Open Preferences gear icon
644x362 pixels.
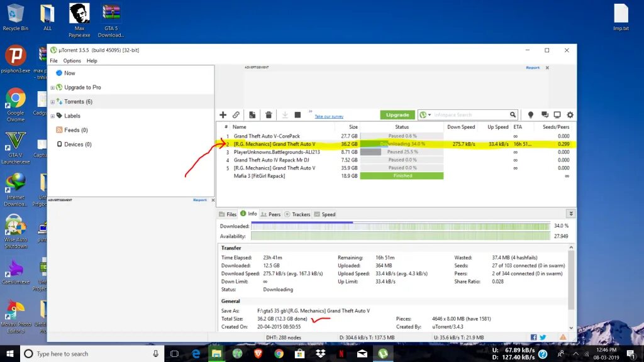point(570,115)
